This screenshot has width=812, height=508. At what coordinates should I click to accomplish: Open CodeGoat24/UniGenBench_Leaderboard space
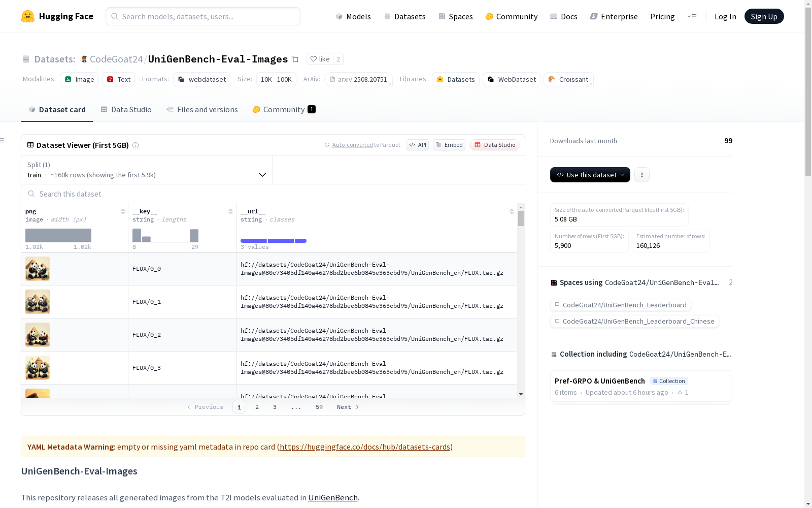(x=621, y=305)
